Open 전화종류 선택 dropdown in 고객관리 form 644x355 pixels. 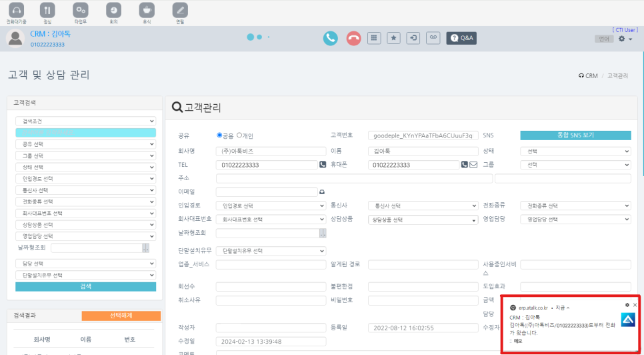tap(575, 206)
